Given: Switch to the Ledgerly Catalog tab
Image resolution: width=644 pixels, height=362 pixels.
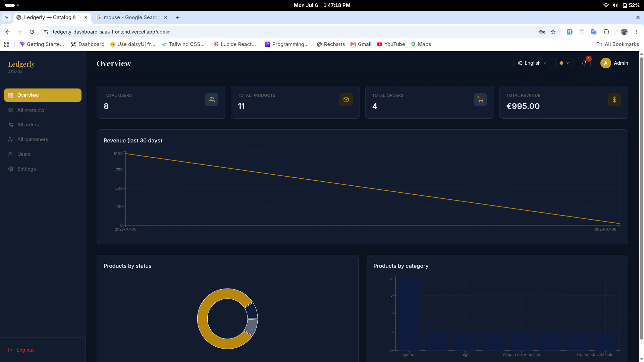Looking at the screenshot, I should (x=52, y=17).
